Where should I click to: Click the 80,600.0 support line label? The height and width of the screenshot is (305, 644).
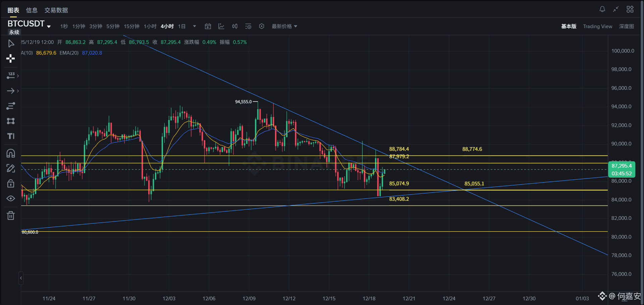point(30,232)
